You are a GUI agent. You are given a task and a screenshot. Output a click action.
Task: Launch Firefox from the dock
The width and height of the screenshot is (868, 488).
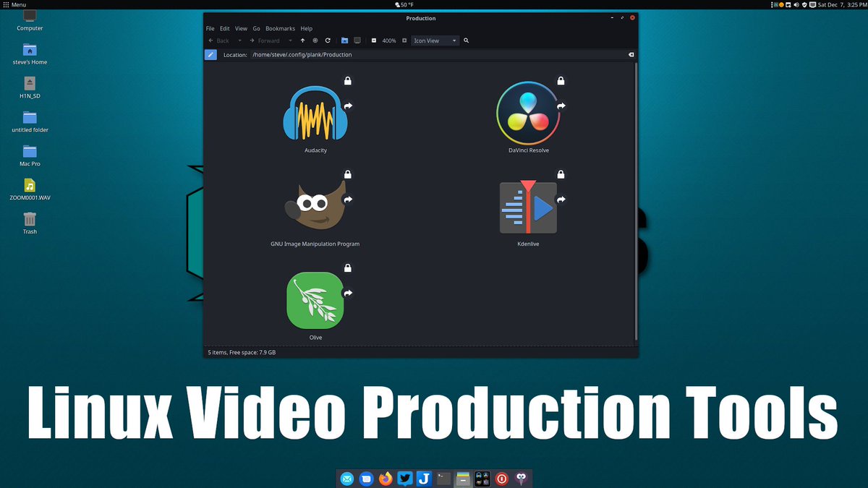pyautogui.click(x=386, y=479)
